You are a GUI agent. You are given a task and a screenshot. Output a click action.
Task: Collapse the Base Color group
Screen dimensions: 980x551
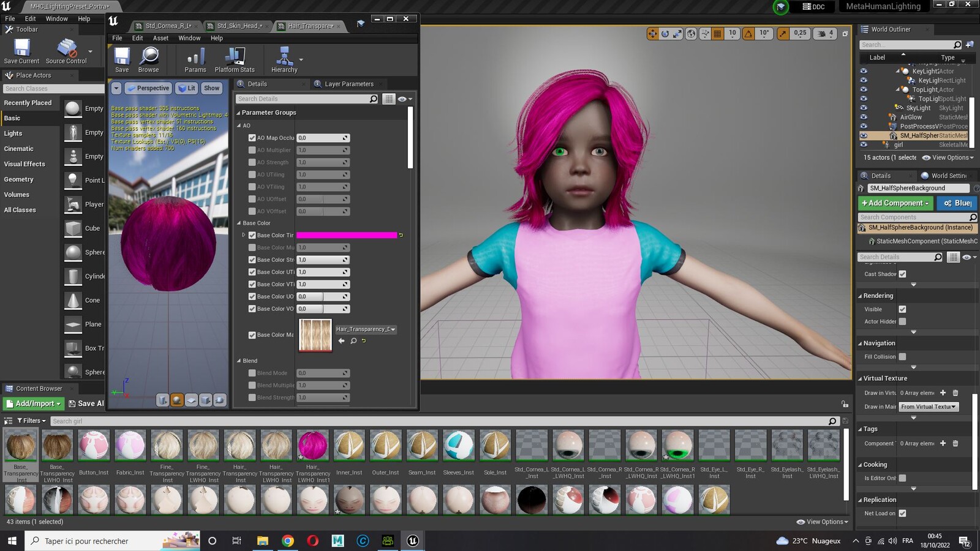coord(239,223)
